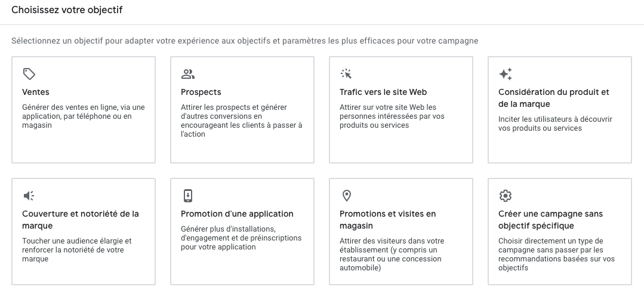644x299 pixels.
Task: Choose the Prospects objective title
Action: (201, 92)
